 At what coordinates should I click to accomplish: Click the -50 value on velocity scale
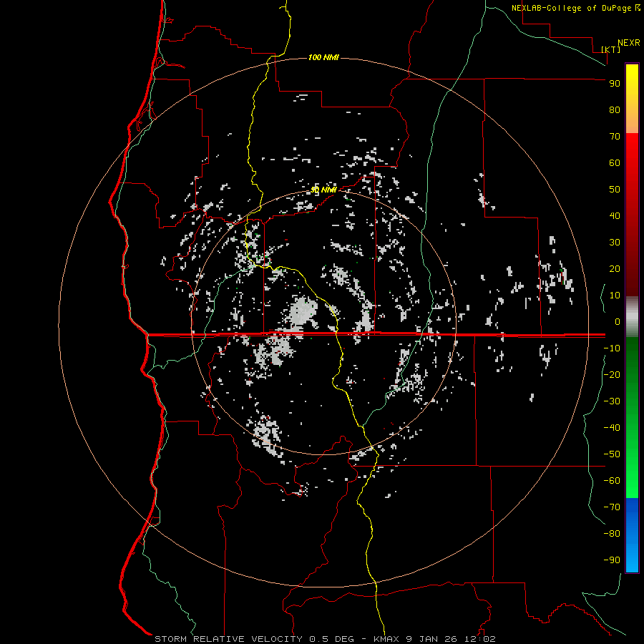(612, 454)
